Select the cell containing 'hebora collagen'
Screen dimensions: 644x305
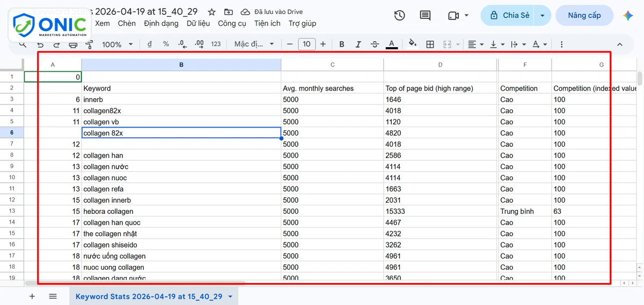tap(181, 211)
